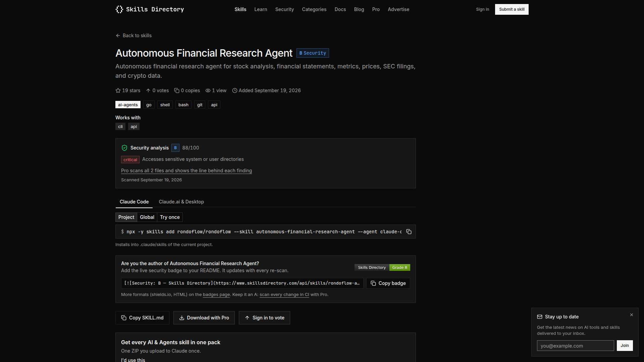The height and width of the screenshot is (362, 644).
Task: Select the Global install scope
Action: coord(147,217)
